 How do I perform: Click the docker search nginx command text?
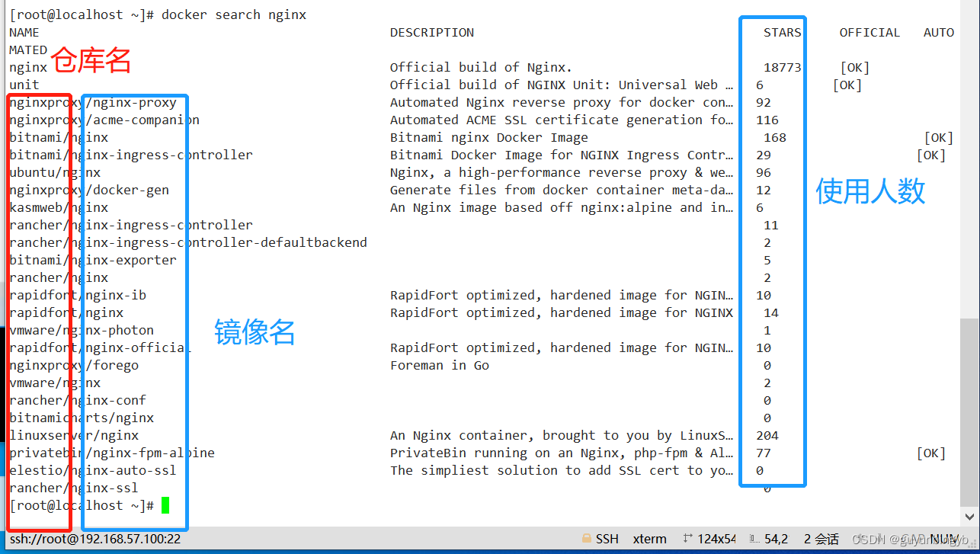point(234,14)
